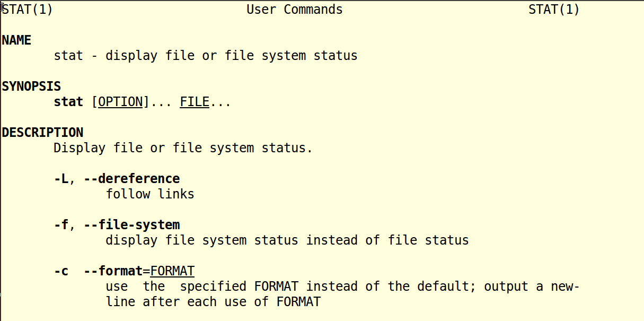The height and width of the screenshot is (321, 644).
Task: Click the underlined FORMAT argument
Action: [172, 271]
